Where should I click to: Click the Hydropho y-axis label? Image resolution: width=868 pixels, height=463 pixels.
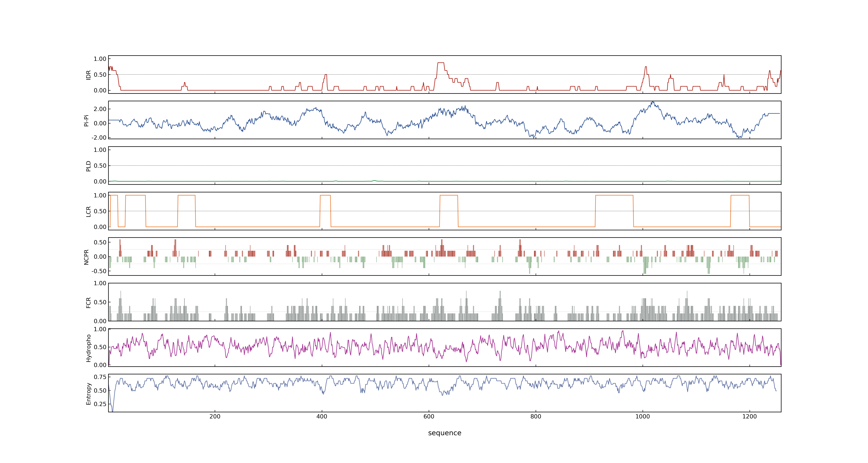[x=89, y=348]
